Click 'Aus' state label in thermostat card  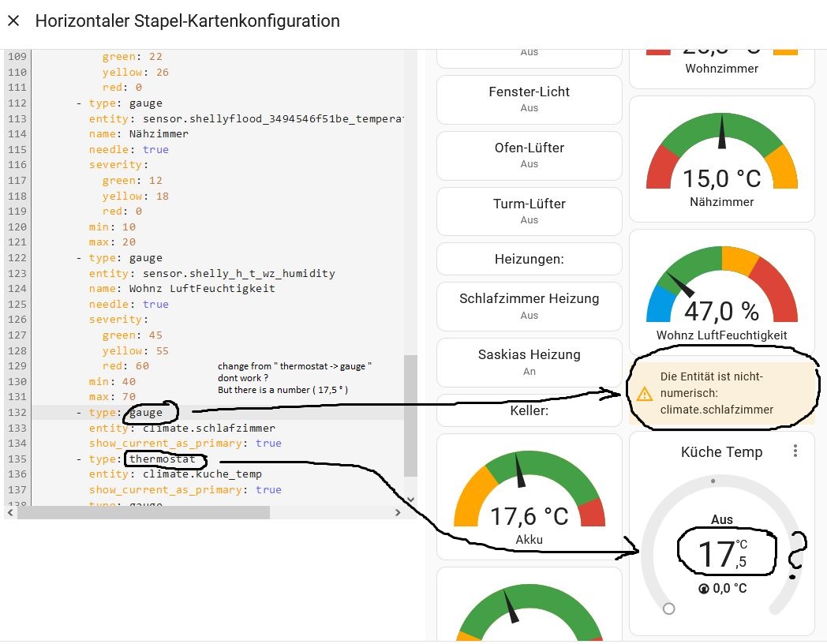721,519
